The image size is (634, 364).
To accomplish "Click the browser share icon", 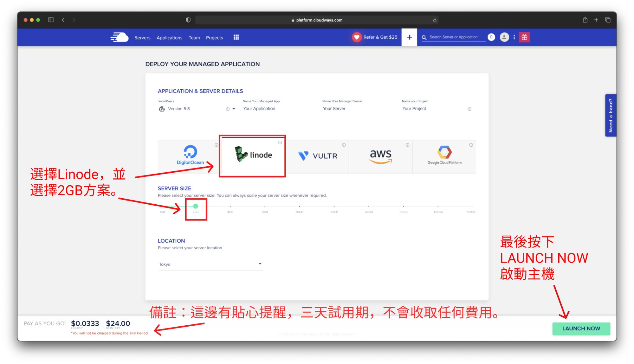I will pyautogui.click(x=585, y=20).
